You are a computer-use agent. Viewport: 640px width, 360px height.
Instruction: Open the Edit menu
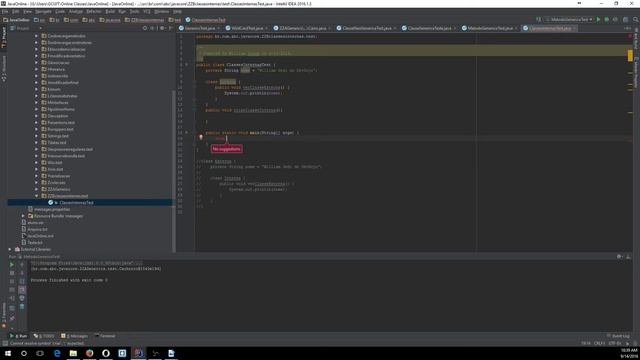(16, 11)
